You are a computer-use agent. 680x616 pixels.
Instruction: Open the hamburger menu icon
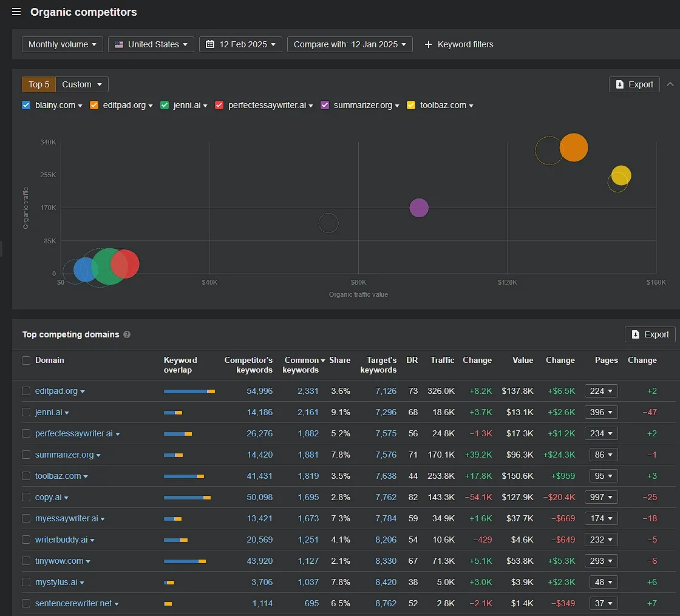click(x=16, y=12)
